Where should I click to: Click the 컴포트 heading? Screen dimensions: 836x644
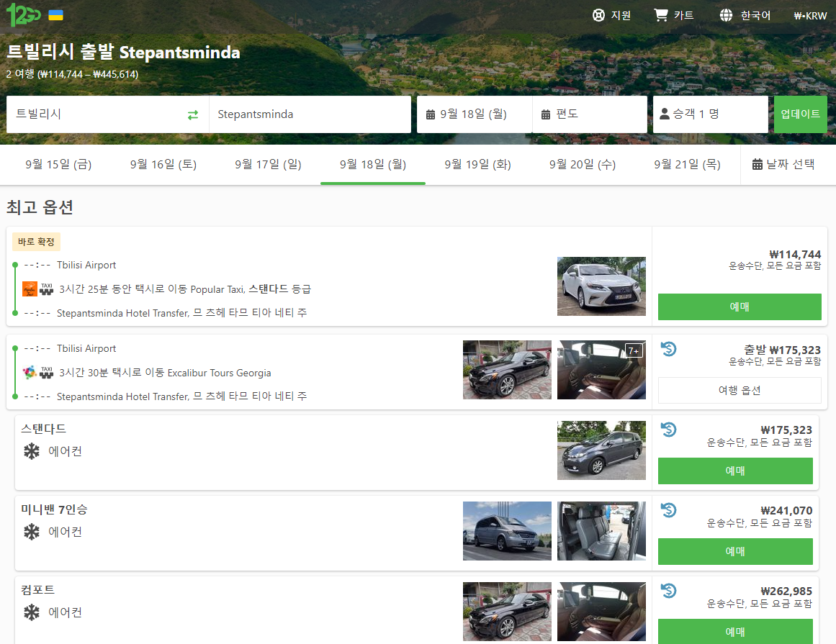click(x=38, y=590)
